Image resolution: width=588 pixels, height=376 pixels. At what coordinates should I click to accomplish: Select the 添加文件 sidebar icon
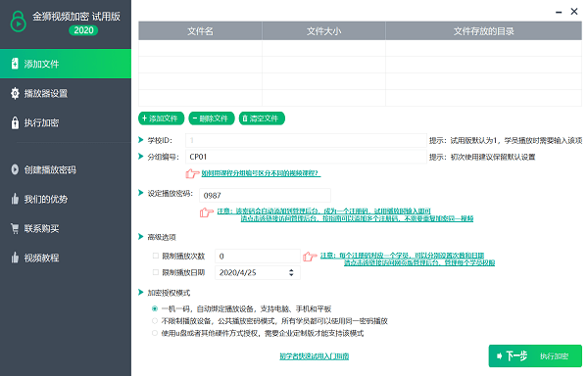click(x=15, y=64)
